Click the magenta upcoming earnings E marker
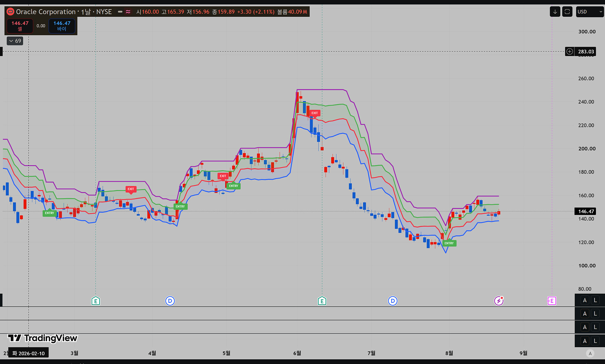Image resolution: width=605 pixels, height=364 pixels. [552, 301]
